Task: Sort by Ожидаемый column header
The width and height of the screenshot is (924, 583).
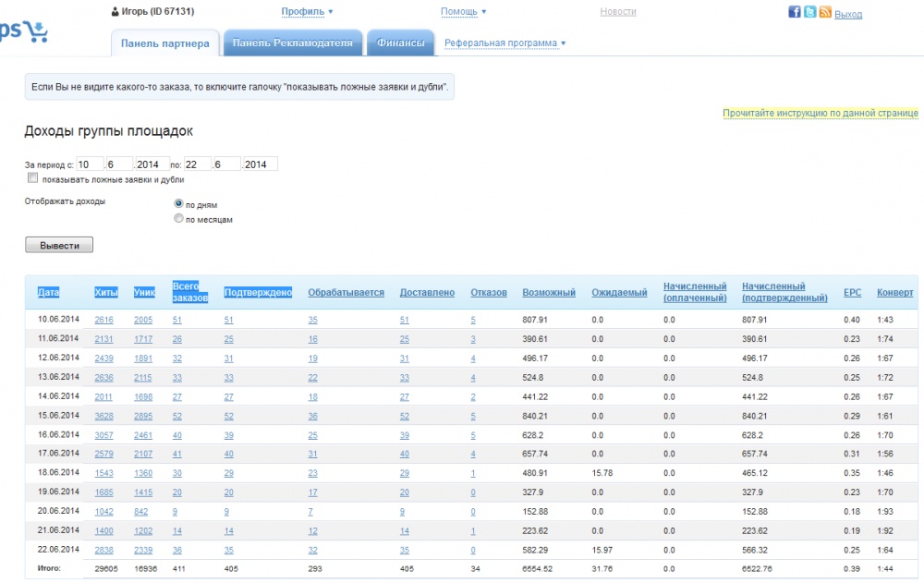Action: coord(619,292)
